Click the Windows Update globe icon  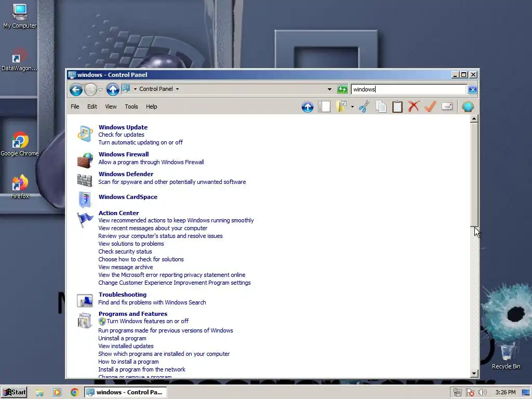point(85,134)
